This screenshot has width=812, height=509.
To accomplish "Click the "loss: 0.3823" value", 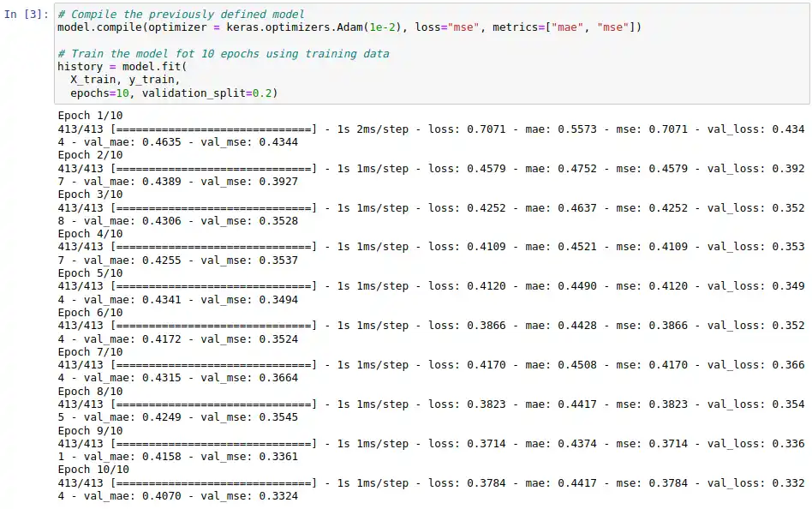I will 467,404.
